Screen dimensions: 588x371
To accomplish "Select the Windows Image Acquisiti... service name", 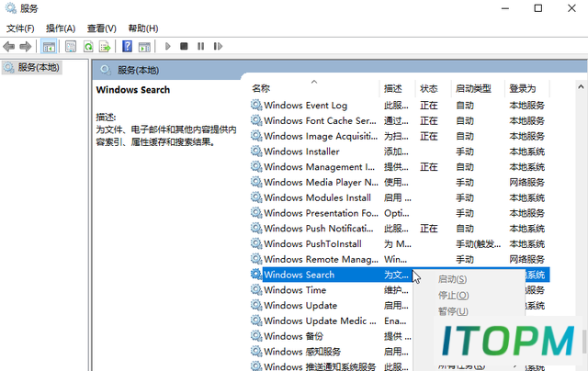I will pos(321,136).
